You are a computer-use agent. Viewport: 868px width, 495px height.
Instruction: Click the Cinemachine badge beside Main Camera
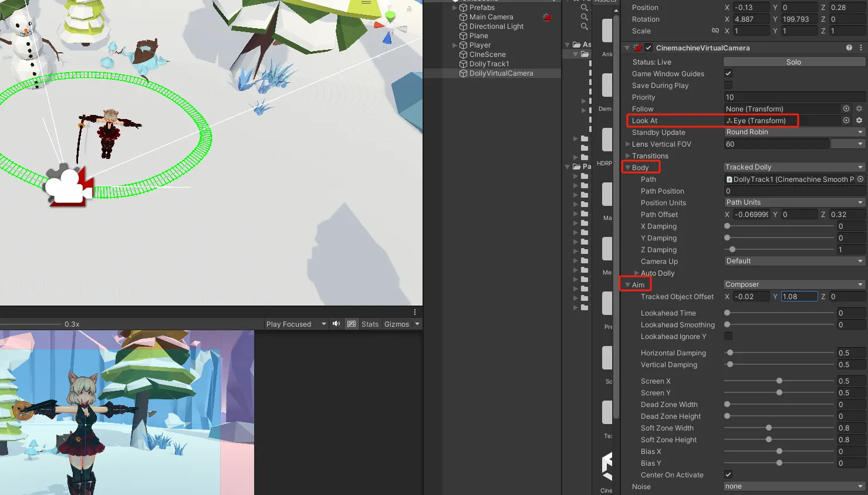547,17
